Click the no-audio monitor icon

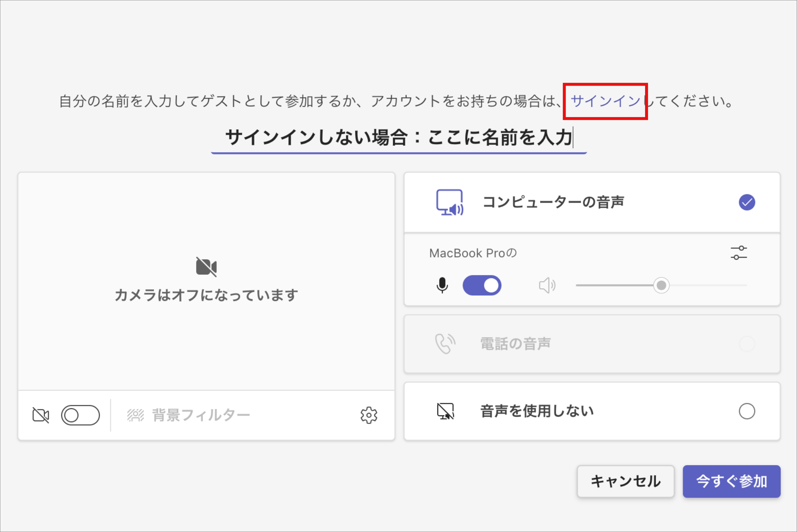[445, 411]
